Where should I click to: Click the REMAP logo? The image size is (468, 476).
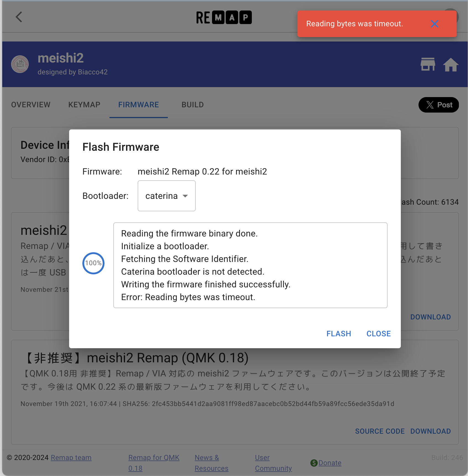click(224, 17)
